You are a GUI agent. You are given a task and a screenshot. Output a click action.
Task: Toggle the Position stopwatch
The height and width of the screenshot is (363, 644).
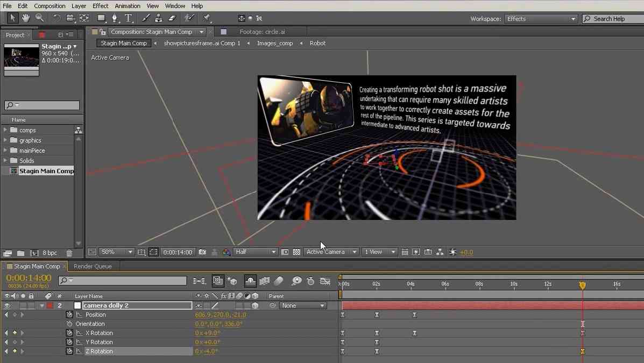[69, 315]
